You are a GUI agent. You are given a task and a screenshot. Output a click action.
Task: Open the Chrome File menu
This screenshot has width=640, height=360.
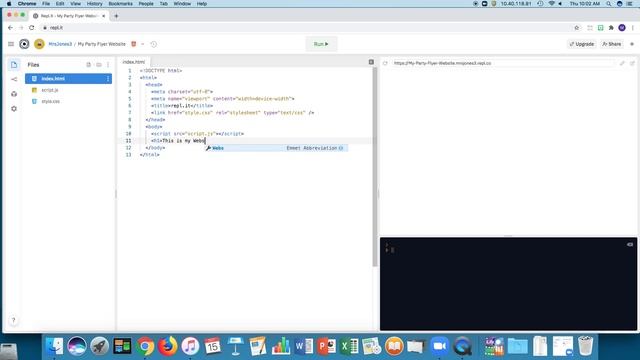46,4
